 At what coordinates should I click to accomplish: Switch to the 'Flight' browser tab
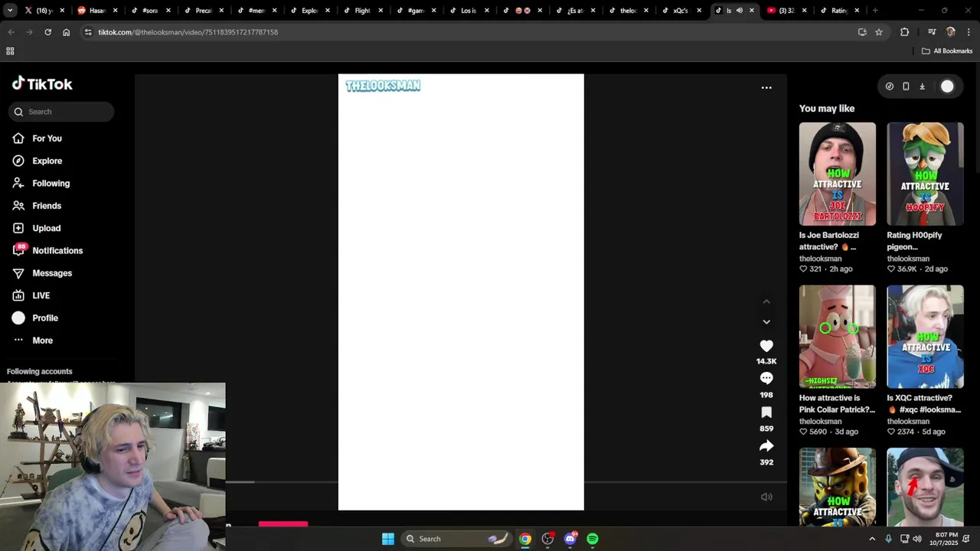(361, 11)
